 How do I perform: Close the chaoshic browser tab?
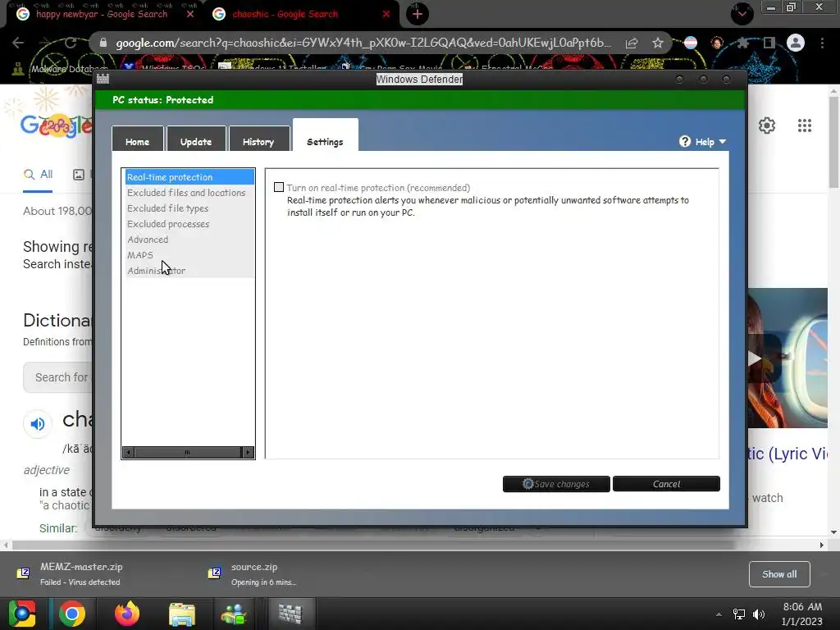pyautogui.click(x=386, y=14)
